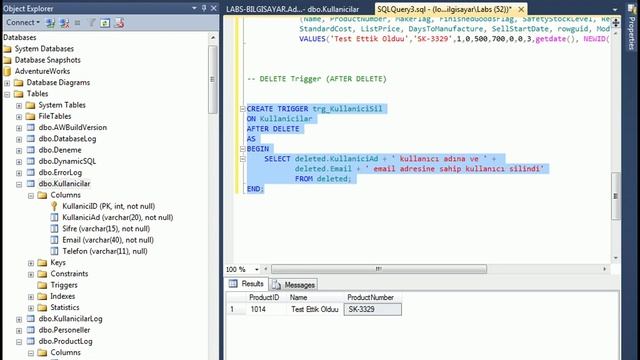This screenshot has height=360, width=640.
Task: Click the column icon next to KullaniciAd
Action: coord(54,218)
